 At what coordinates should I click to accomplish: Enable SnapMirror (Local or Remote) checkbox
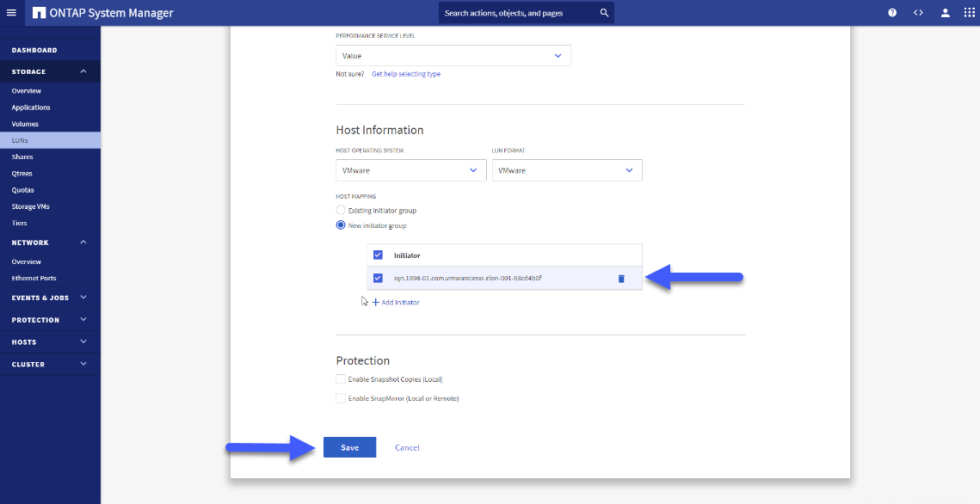point(341,398)
